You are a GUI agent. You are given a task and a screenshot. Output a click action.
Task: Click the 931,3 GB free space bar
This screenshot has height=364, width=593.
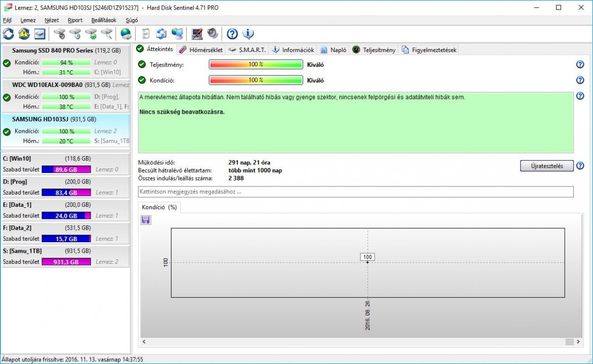(66, 261)
